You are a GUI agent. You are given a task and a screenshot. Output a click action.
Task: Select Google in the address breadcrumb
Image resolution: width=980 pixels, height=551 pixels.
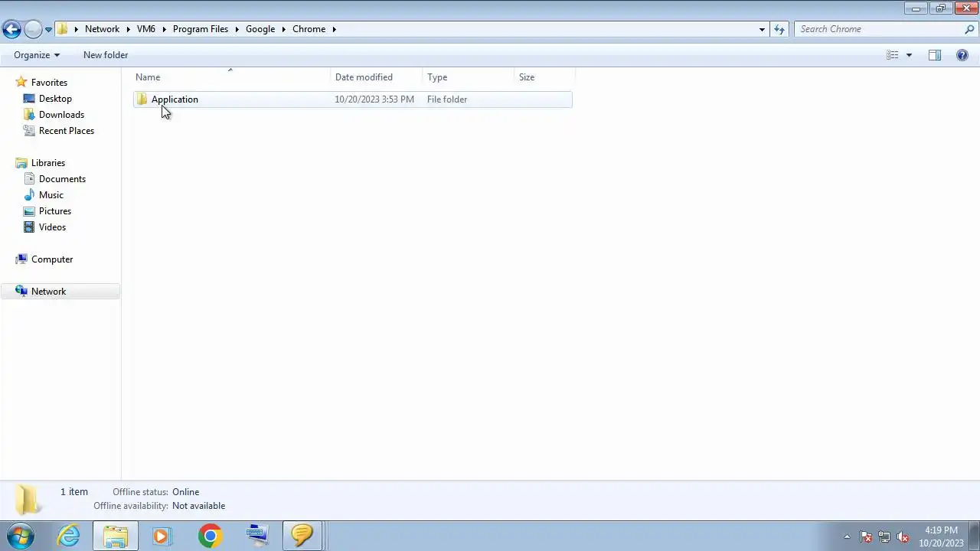pos(260,29)
